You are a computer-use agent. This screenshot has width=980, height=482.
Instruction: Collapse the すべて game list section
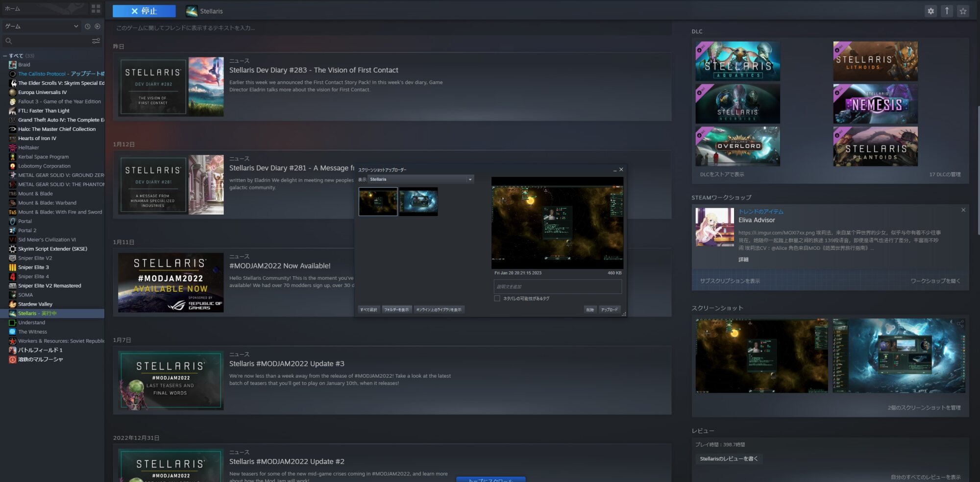[5, 56]
